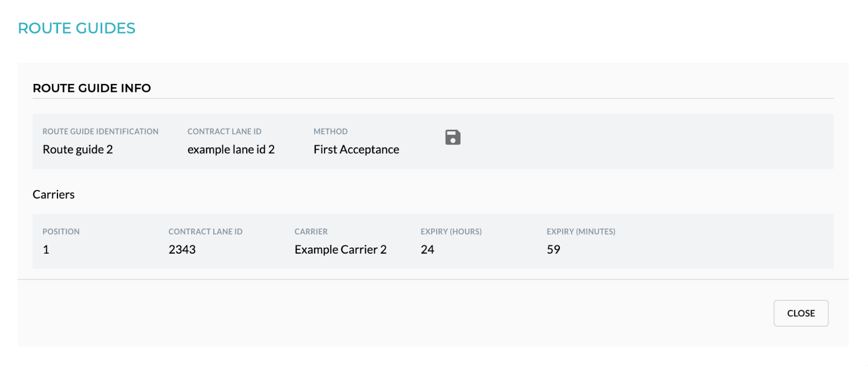Viewport: 868px width, 366px height.
Task: Click the CARRIER column header
Action: tap(310, 232)
